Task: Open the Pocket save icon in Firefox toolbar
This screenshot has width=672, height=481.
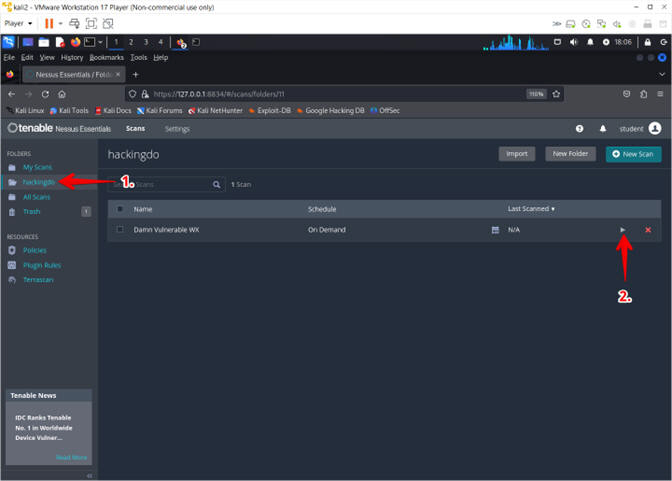Action: point(627,94)
